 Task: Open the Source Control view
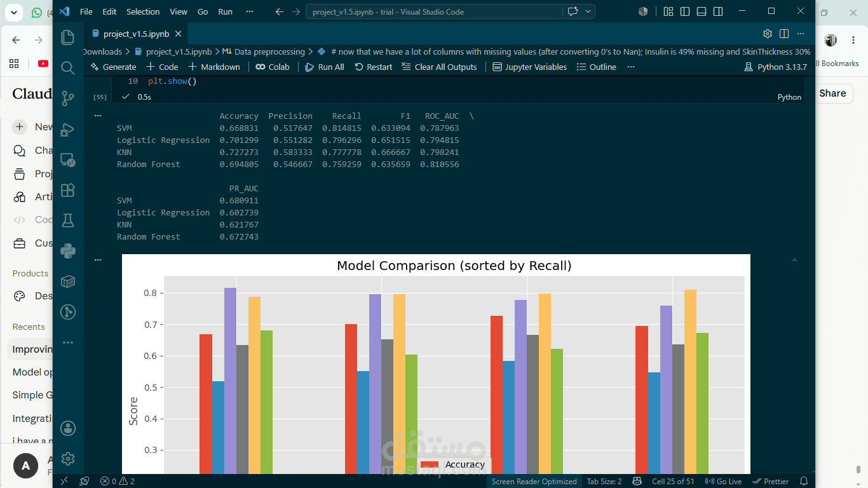coord(68,98)
